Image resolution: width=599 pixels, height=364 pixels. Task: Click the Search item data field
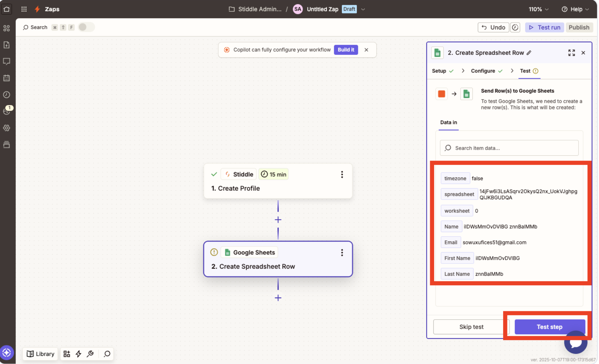pyautogui.click(x=509, y=148)
